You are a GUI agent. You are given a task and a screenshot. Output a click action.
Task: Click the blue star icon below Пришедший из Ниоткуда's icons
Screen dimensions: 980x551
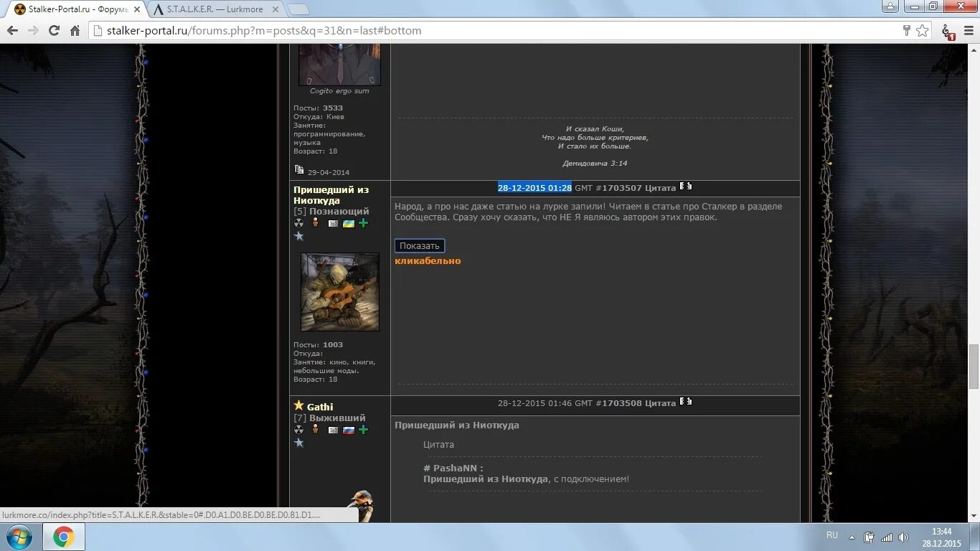(298, 236)
